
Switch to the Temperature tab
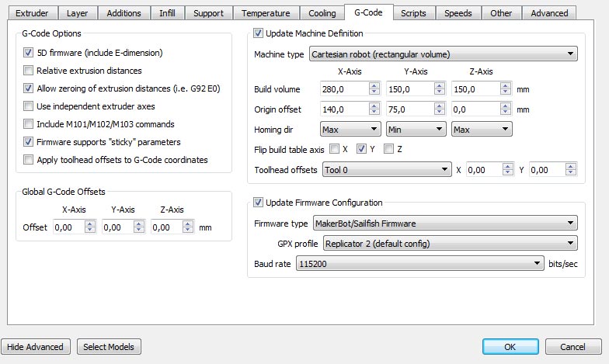pyautogui.click(x=266, y=13)
